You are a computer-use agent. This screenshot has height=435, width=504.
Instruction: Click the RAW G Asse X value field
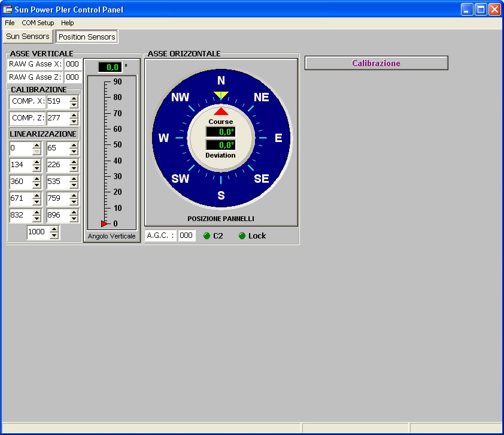coord(72,64)
